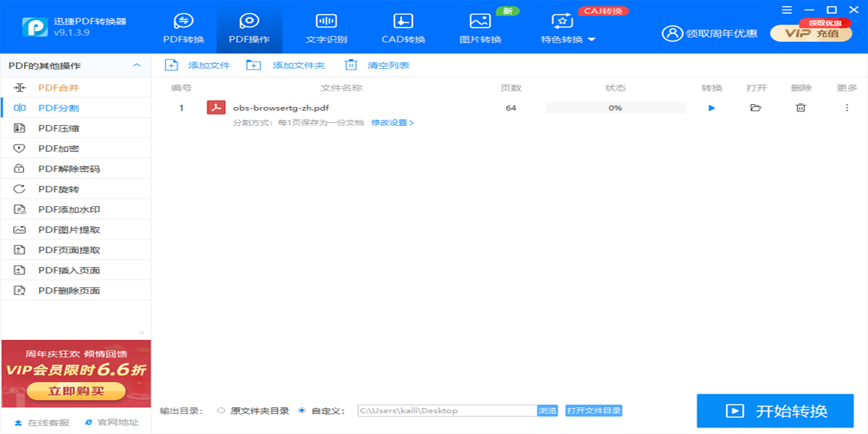Open the file location folder icon
868x434 pixels.
point(755,107)
